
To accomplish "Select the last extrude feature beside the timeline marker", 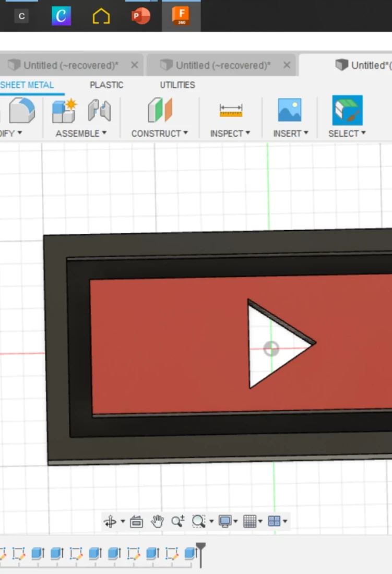I will (190, 553).
